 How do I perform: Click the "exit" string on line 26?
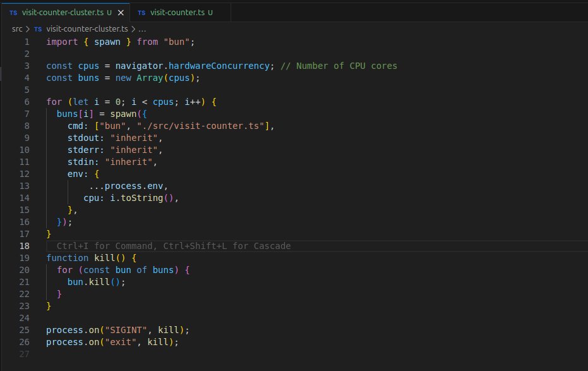coord(121,342)
